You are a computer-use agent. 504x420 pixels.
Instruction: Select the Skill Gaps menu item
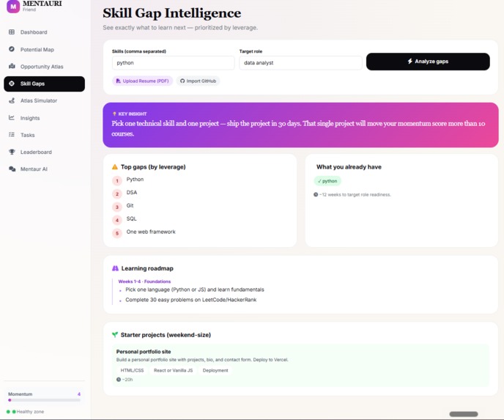point(45,84)
